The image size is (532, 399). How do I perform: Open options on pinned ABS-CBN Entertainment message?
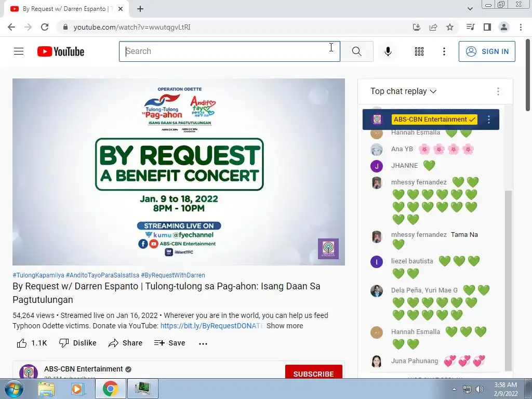tap(489, 119)
